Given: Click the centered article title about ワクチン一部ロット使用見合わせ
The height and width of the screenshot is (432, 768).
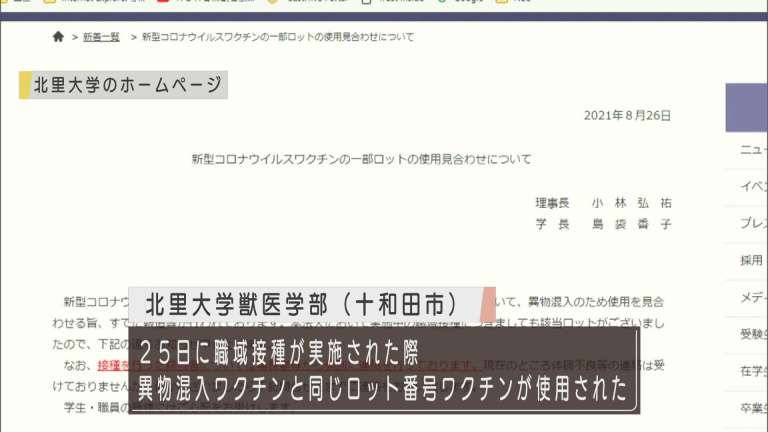Looking at the screenshot, I should pyautogui.click(x=361, y=159).
